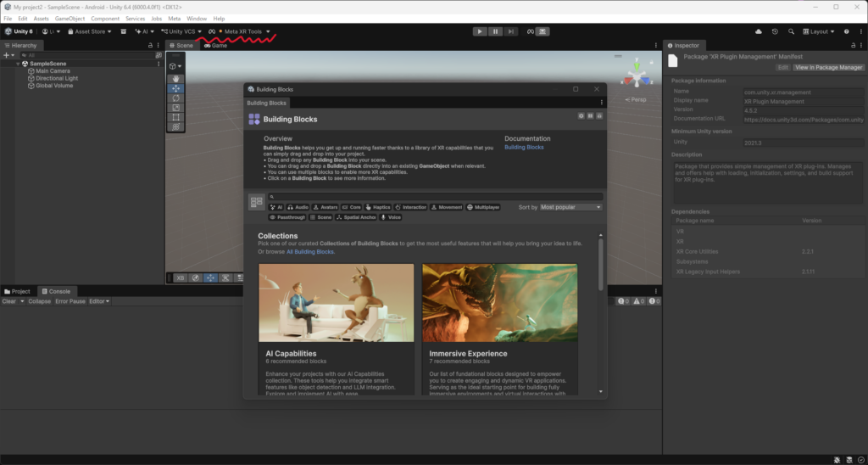Open the Building Blocks settings gear

[581, 116]
